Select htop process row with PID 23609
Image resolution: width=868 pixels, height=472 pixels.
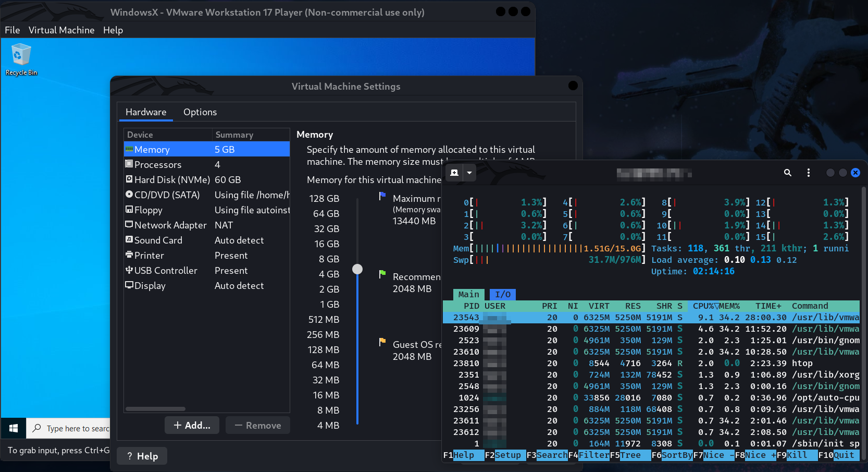click(x=651, y=329)
